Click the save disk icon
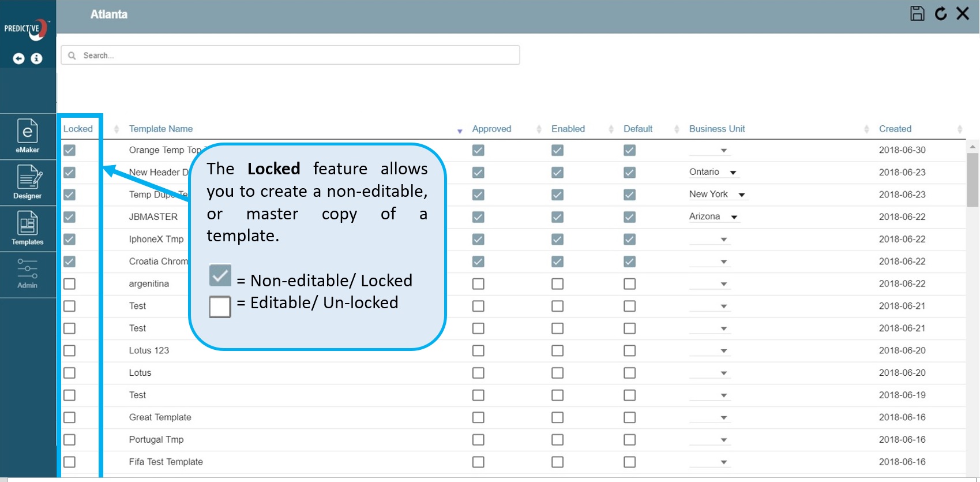The image size is (980, 482). point(917,13)
